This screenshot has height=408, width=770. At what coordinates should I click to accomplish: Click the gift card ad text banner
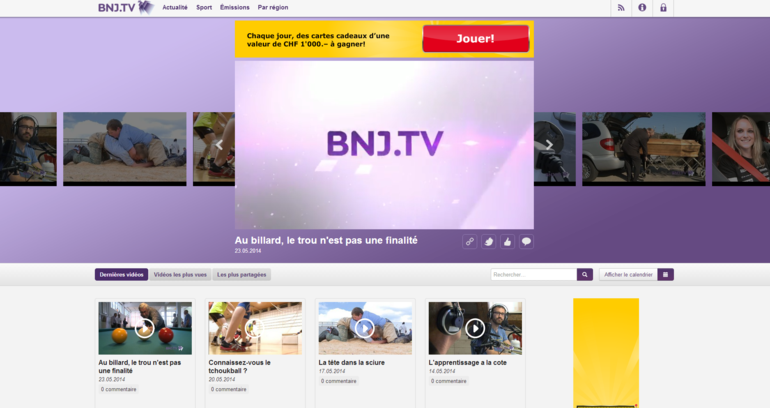click(x=318, y=40)
